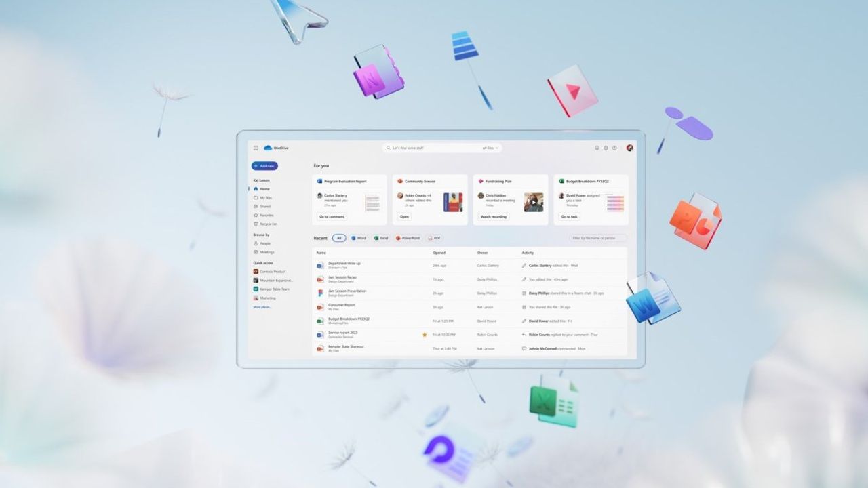
Task: Sort by the Opened column header
Action: (439, 253)
